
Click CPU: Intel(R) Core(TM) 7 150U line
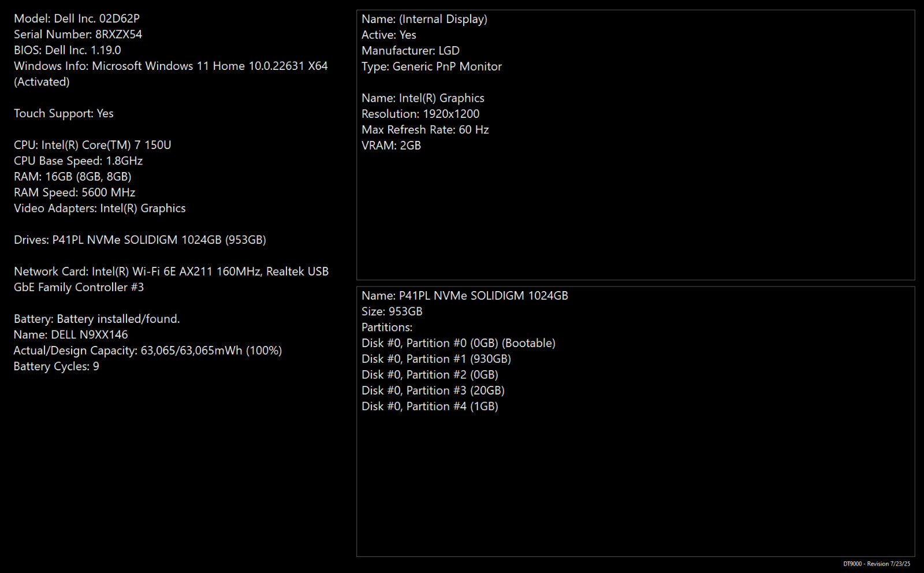(92, 145)
